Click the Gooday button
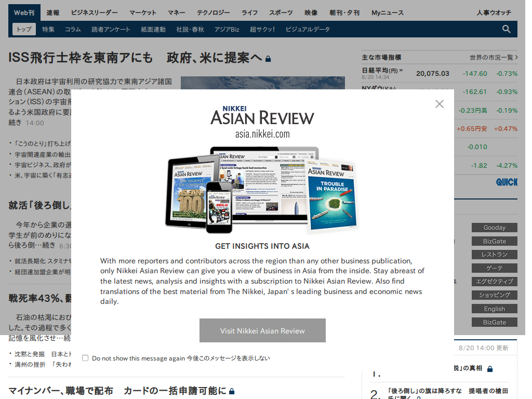The width and height of the screenshot is (532, 399). tap(495, 228)
